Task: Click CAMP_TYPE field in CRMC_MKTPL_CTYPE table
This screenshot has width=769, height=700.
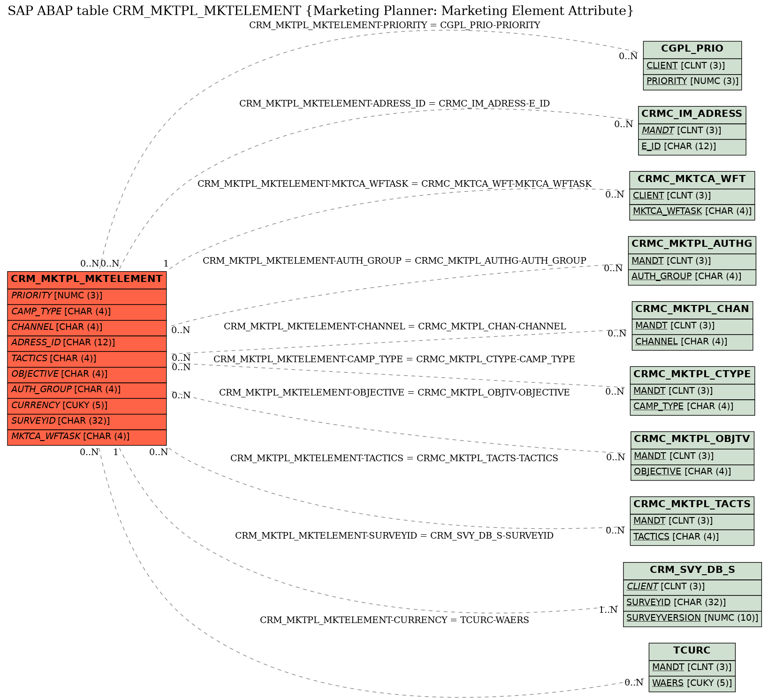Action: [692, 407]
